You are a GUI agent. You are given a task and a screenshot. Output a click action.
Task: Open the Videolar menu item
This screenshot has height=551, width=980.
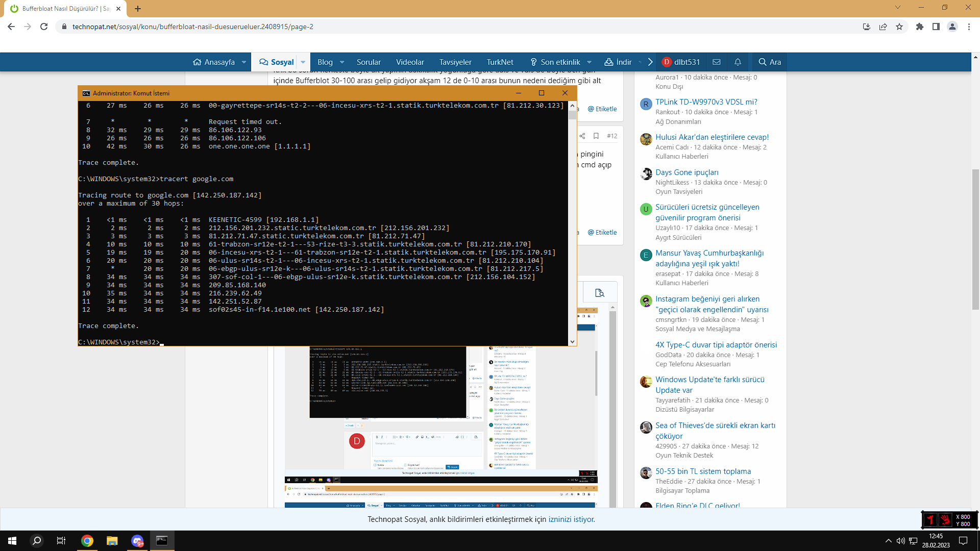(410, 62)
